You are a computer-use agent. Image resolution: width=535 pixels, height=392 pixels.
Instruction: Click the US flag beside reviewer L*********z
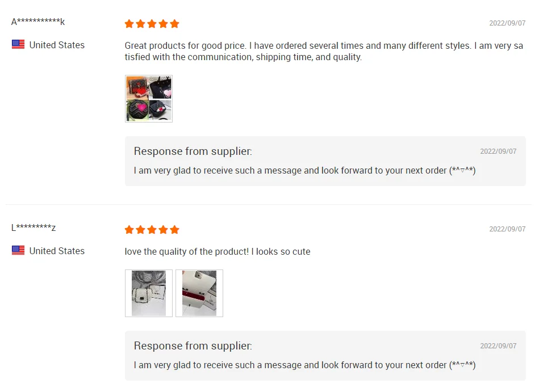click(18, 251)
